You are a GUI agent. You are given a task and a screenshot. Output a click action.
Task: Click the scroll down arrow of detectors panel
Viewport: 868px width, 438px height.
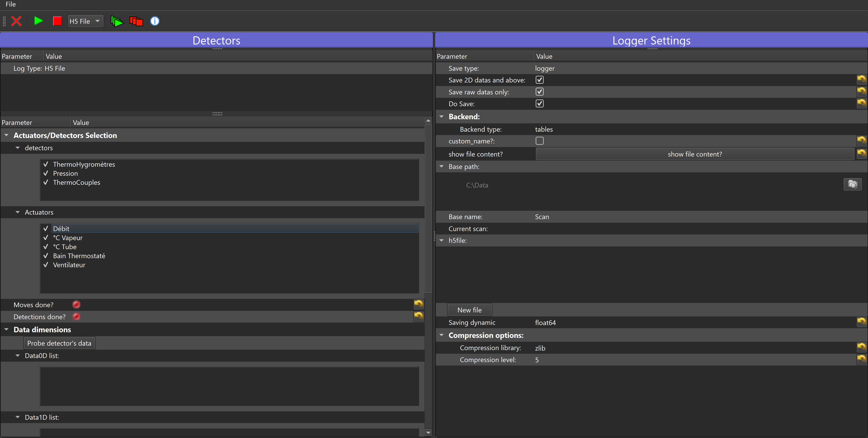428,433
